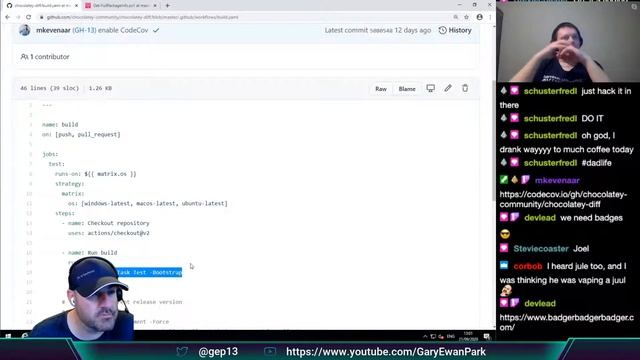Show hidden system tray icons chevron
The height and width of the screenshot is (360, 640).
click(425, 336)
